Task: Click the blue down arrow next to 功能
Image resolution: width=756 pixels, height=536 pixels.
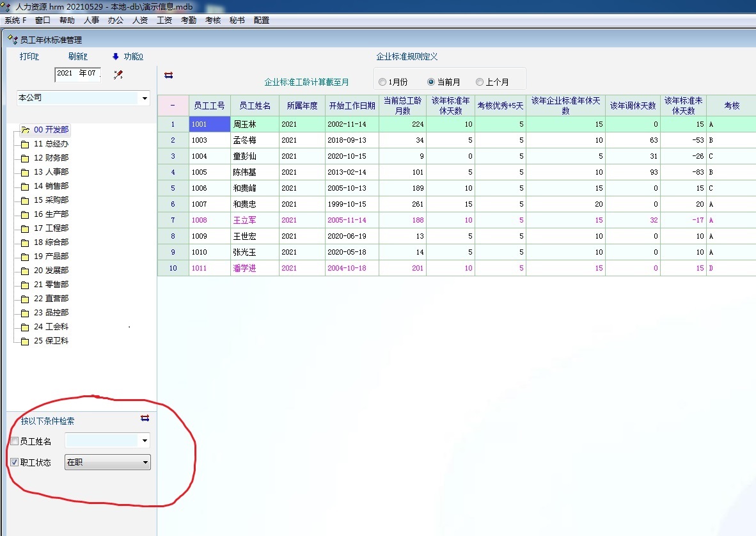Action: point(116,56)
